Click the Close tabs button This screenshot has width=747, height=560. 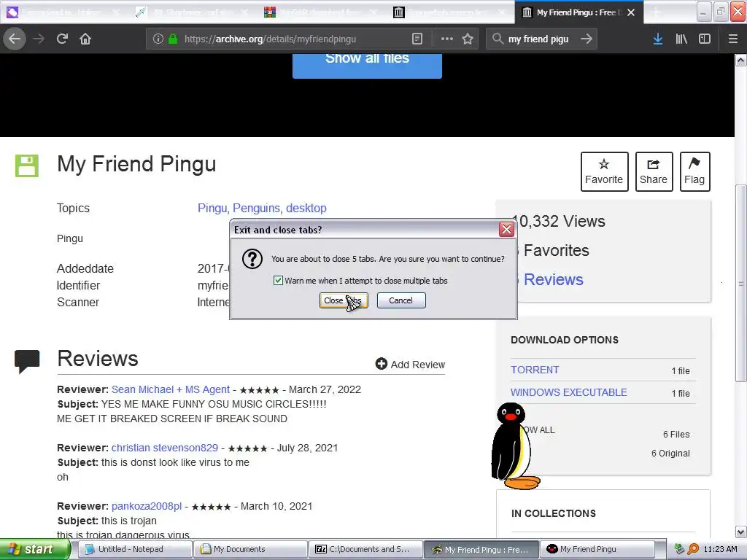[344, 300]
